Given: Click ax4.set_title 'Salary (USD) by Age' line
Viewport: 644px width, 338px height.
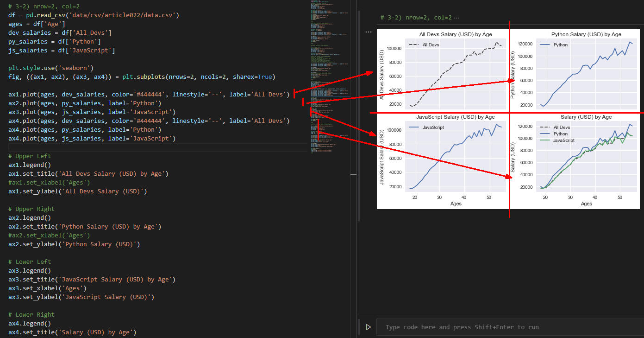Looking at the screenshot, I should point(72,332).
